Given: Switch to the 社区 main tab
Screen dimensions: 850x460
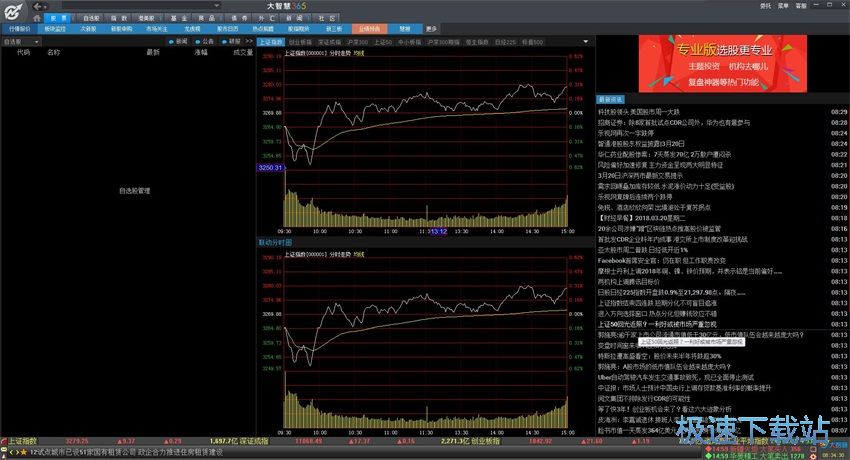Looking at the screenshot, I should pyautogui.click(x=326, y=18).
